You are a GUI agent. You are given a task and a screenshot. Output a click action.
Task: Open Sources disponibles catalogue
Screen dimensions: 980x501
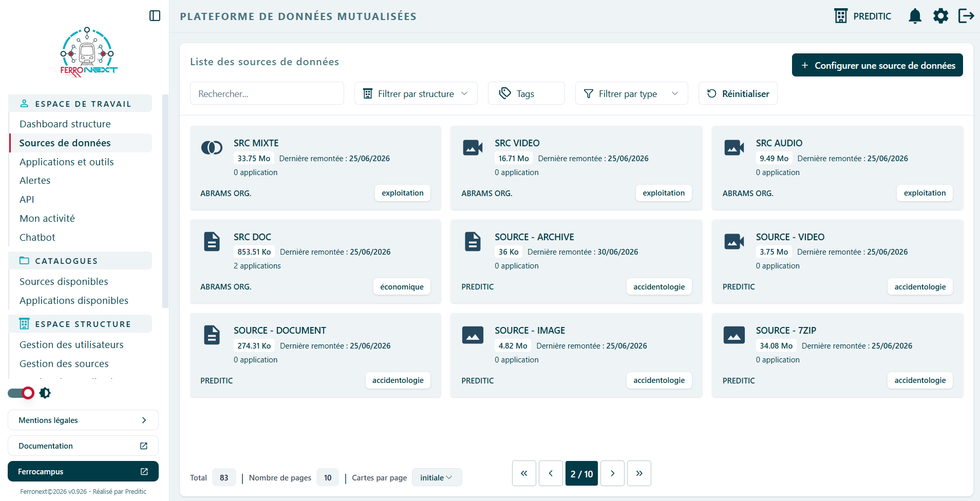tap(64, 281)
